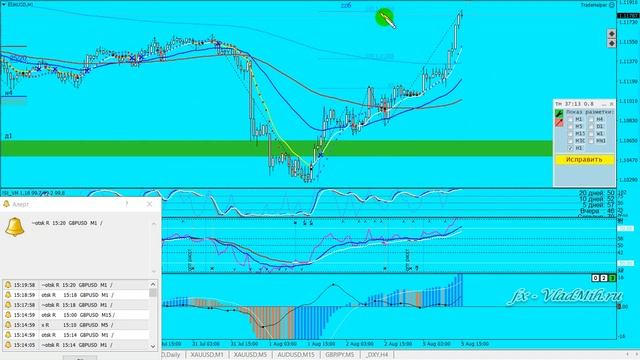This screenshot has width=640, height=360.
Task: Click the green support zone band on the chart
Action: [x=276, y=149]
